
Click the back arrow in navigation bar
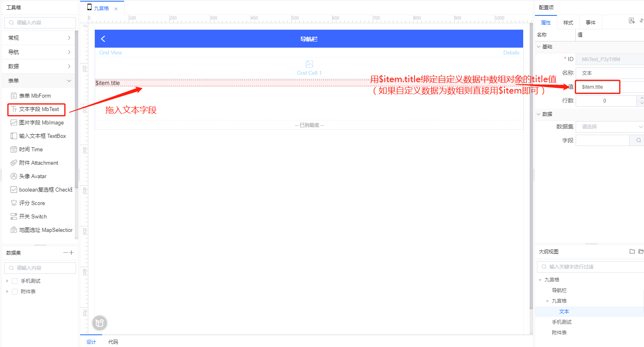tap(103, 39)
